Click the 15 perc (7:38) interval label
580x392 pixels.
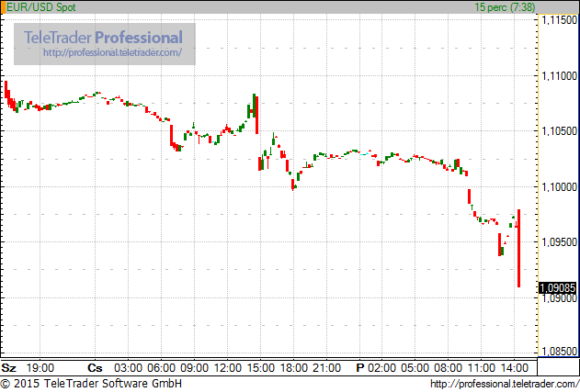point(505,7)
